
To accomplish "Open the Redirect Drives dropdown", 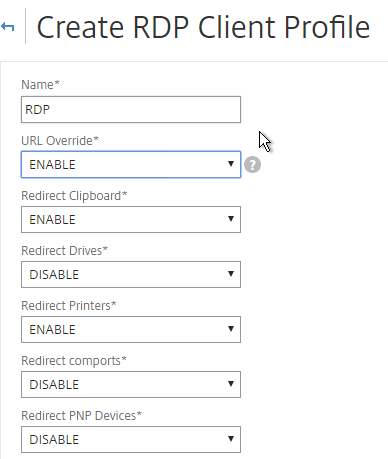I will [x=131, y=274].
